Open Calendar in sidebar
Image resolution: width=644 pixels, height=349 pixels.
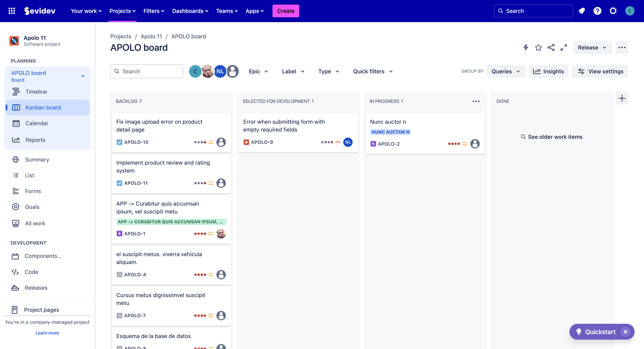[x=47, y=123]
